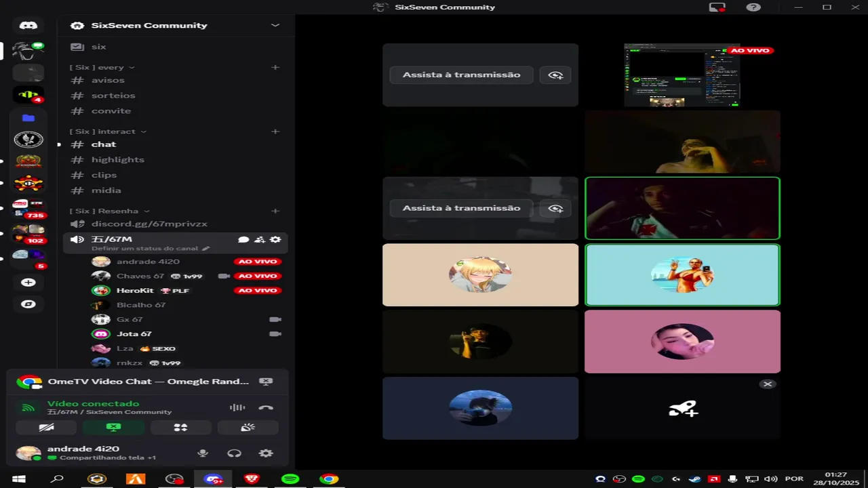Click the Add a Server plus icon
The width and height of the screenshot is (868, 488).
click(x=28, y=283)
